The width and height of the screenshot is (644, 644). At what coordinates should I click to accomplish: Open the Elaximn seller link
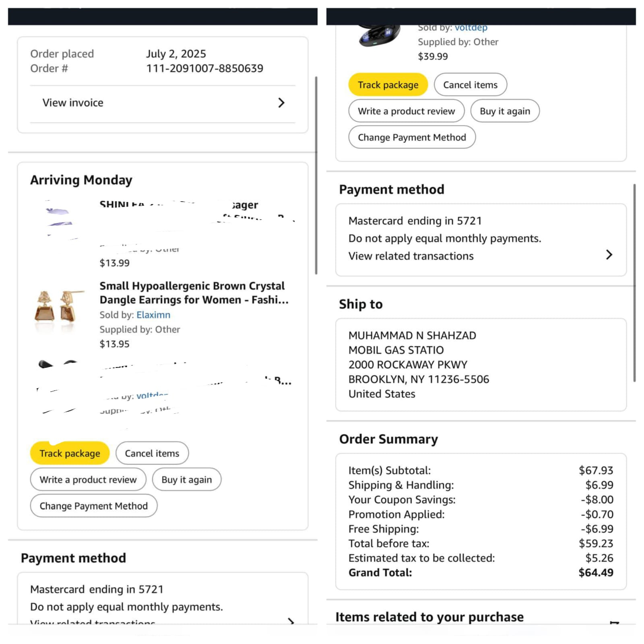(153, 315)
